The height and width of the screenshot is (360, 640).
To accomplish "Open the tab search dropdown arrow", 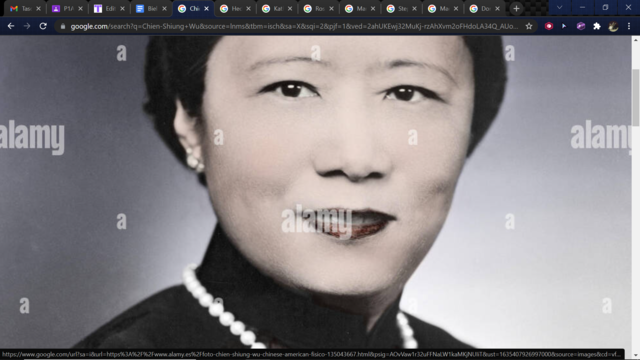I will pos(560,8).
